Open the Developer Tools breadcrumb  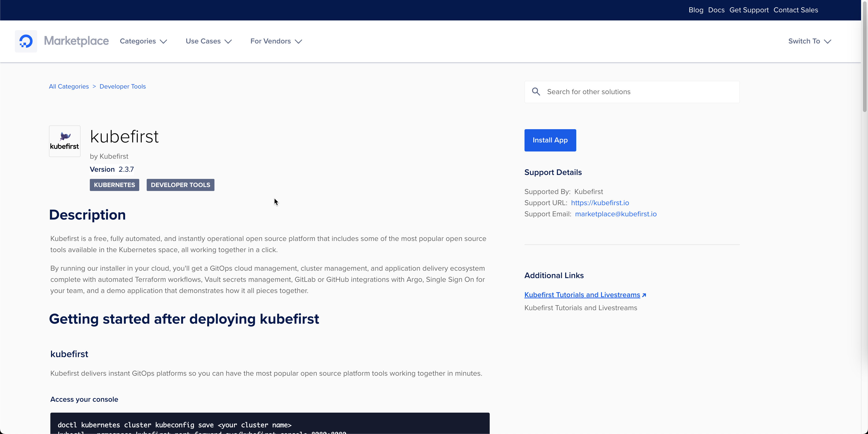(x=123, y=86)
